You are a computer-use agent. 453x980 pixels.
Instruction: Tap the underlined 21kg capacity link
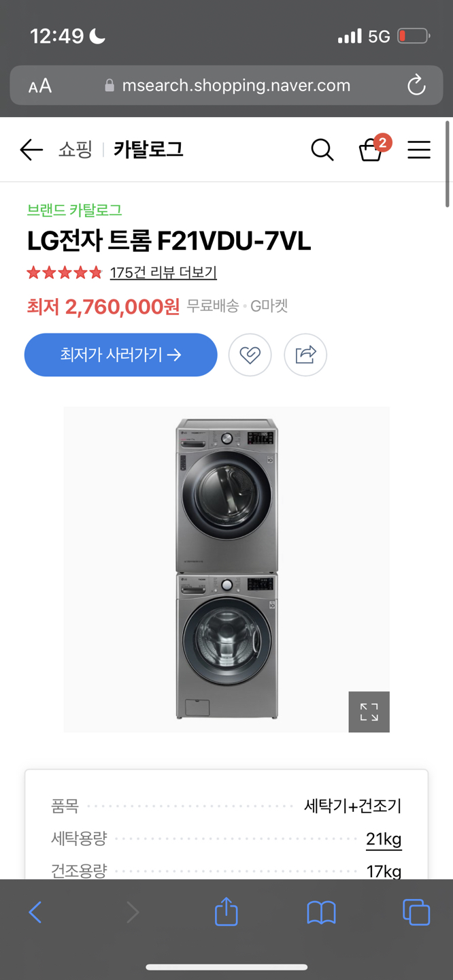(x=384, y=839)
